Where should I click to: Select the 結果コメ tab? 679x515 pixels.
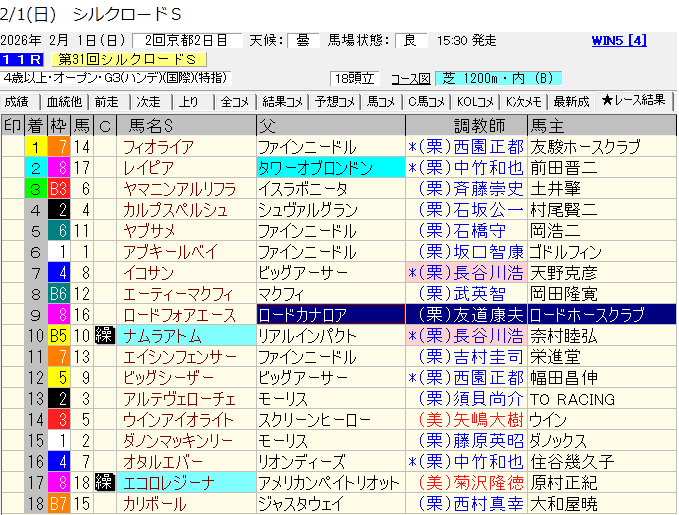click(283, 101)
